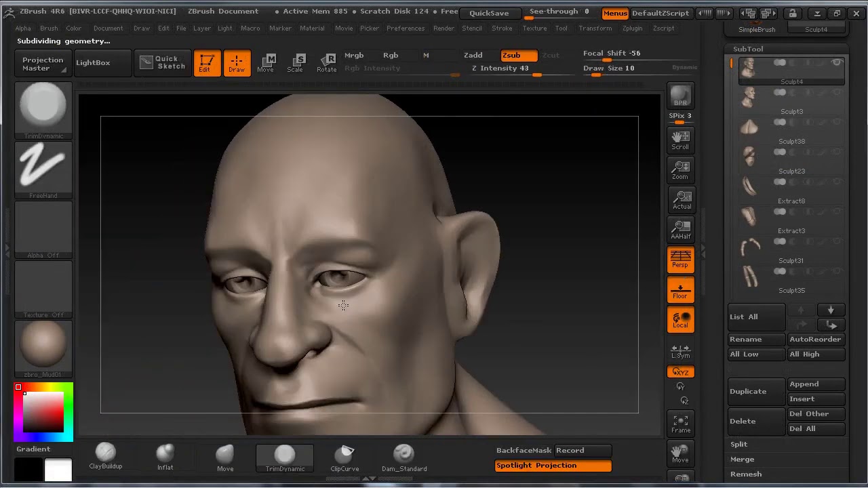This screenshot has width=868, height=488.
Task: Open the Texture Off picker
Action: pyautogui.click(x=43, y=289)
